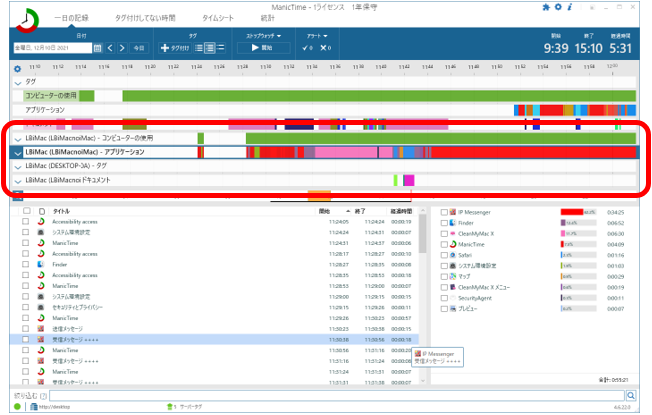The height and width of the screenshot is (415, 652).
Task: Select the highlighted 受信メッセージ row at 11:50:38
Action: coord(214,339)
